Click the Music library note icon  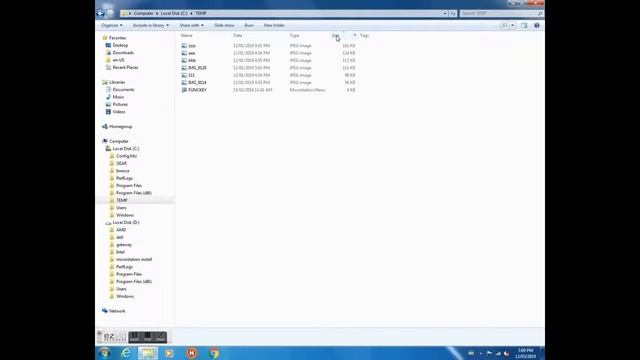click(x=108, y=97)
